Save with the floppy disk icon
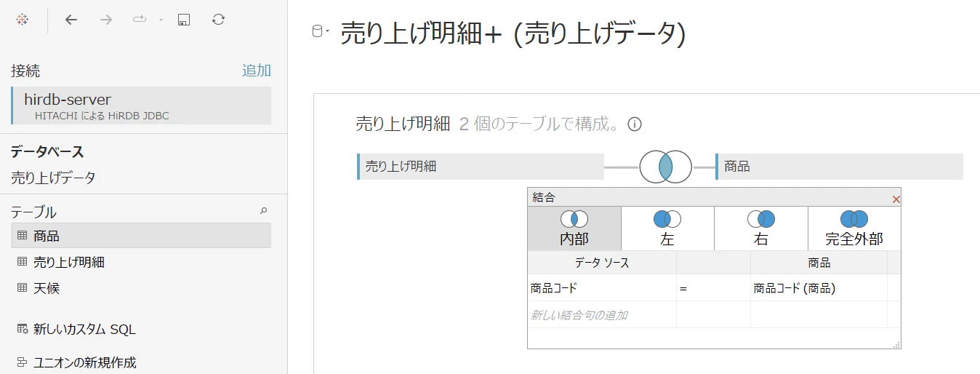Viewport: 980px width, 374px height. [x=184, y=20]
